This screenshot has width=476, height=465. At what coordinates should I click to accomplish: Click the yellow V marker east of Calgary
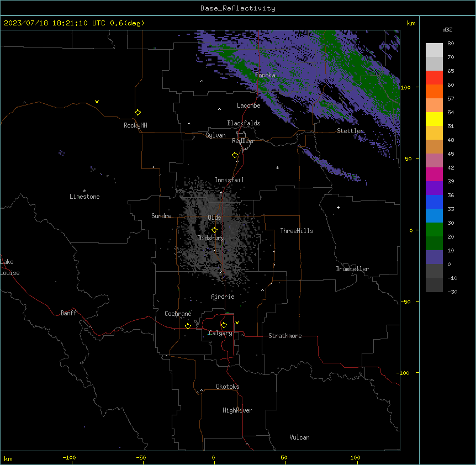(x=237, y=323)
